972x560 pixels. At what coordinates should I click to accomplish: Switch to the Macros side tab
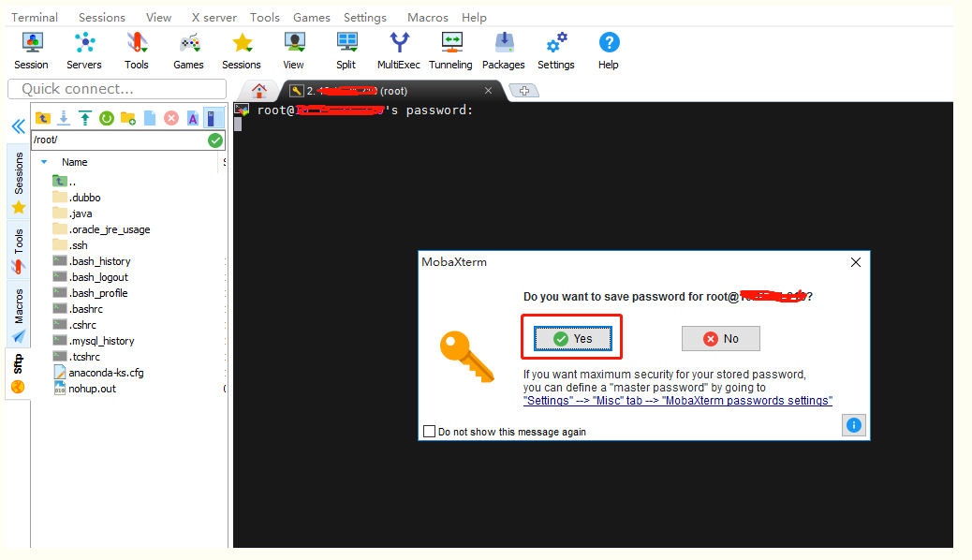tap(19, 315)
